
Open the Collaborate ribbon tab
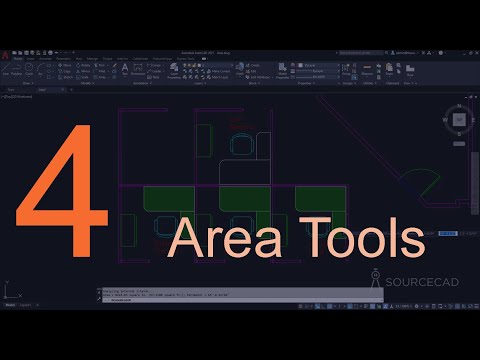(140, 59)
